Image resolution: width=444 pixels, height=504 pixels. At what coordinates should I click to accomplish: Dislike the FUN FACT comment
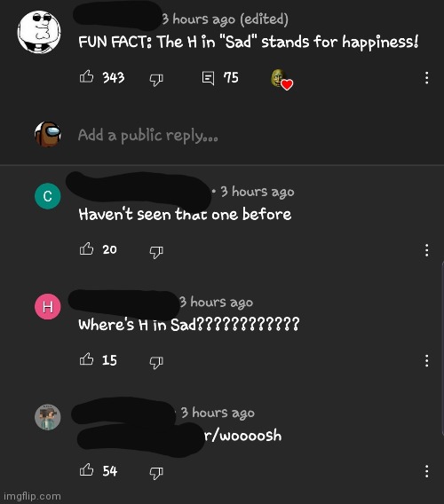click(156, 79)
